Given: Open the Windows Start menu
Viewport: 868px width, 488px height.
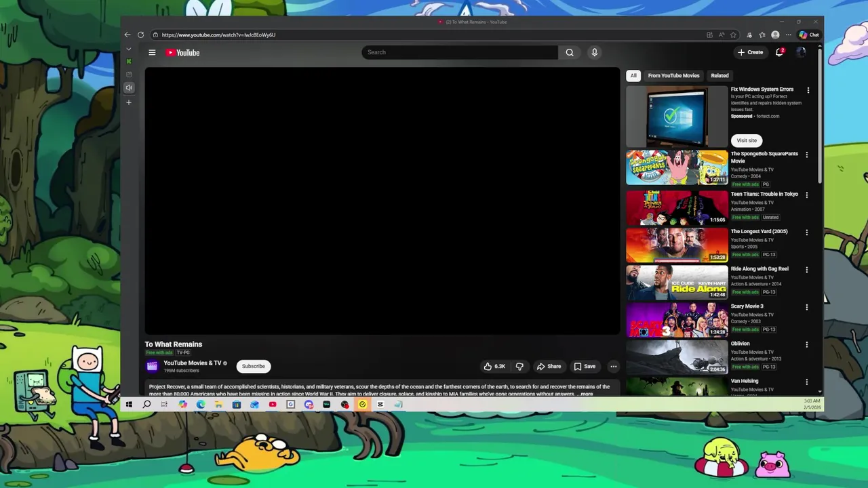Looking at the screenshot, I should tap(129, 405).
